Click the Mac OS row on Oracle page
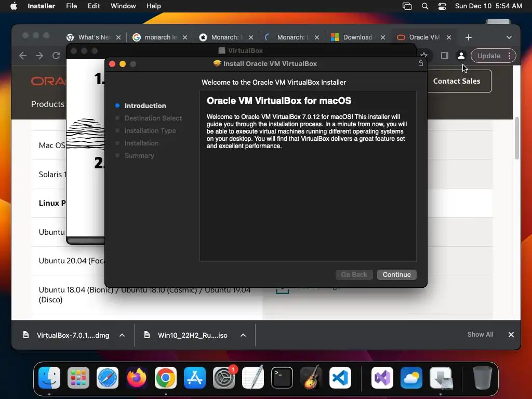 tap(52, 145)
